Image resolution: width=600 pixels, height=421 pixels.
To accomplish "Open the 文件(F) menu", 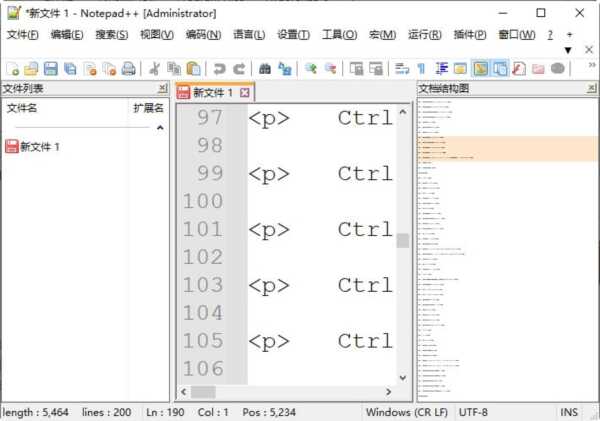I will (23, 35).
